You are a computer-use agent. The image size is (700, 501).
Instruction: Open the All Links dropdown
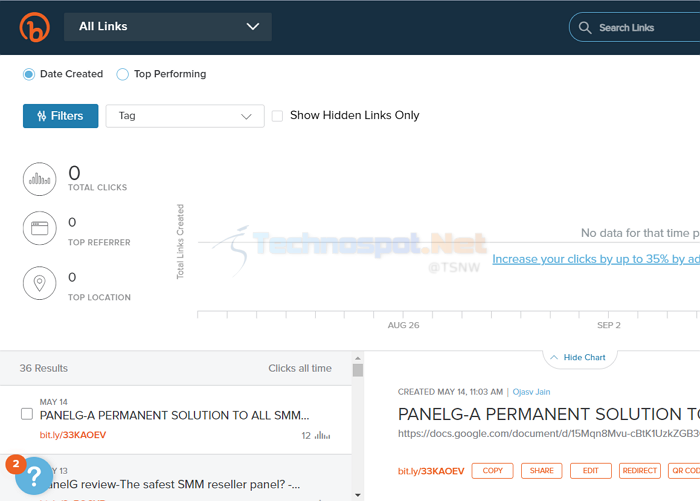pyautogui.click(x=168, y=27)
